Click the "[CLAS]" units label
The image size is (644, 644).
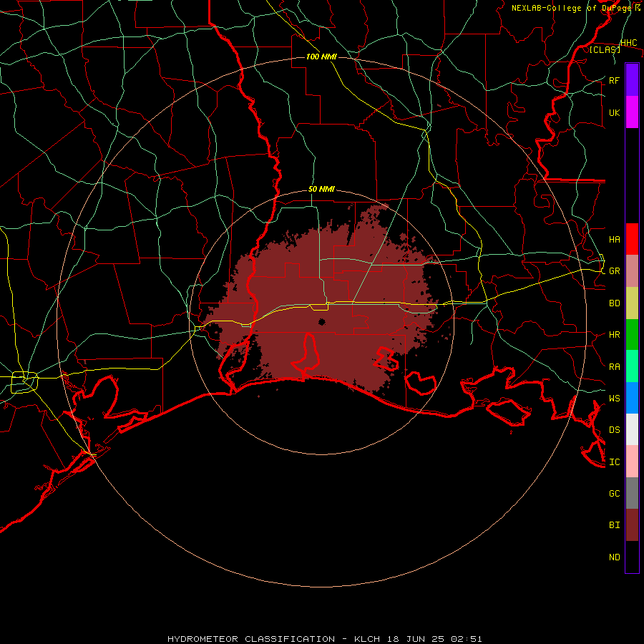605,49
